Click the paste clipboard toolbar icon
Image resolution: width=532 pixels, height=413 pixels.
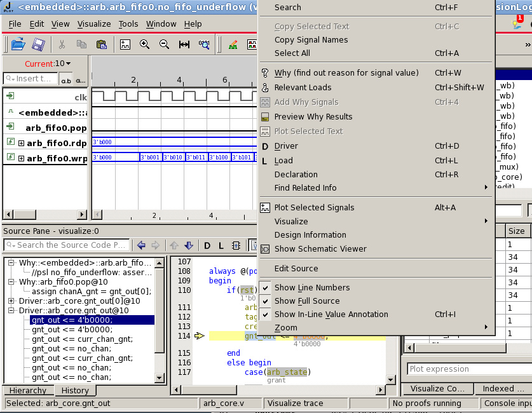point(102,44)
